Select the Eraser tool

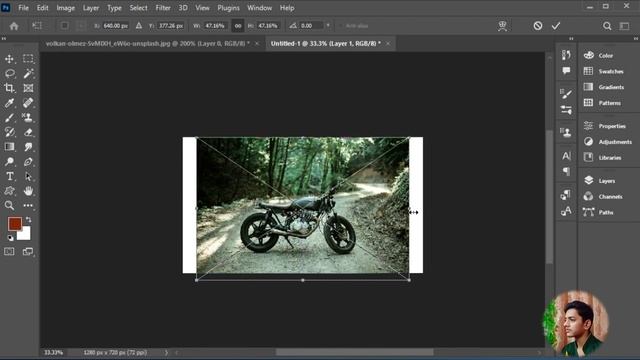(28, 132)
